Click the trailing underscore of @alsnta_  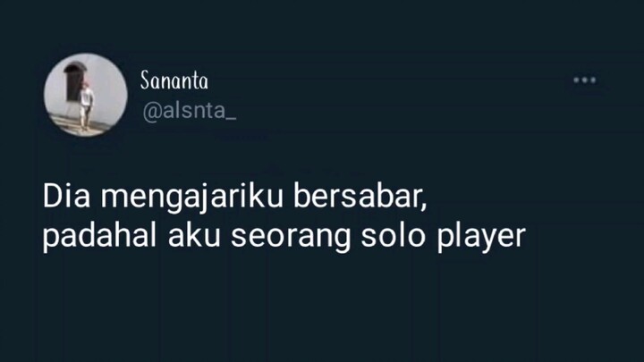tap(232, 119)
